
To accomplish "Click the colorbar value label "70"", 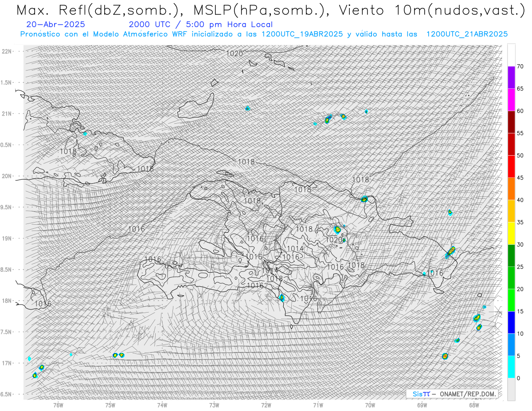I will pos(520,67).
